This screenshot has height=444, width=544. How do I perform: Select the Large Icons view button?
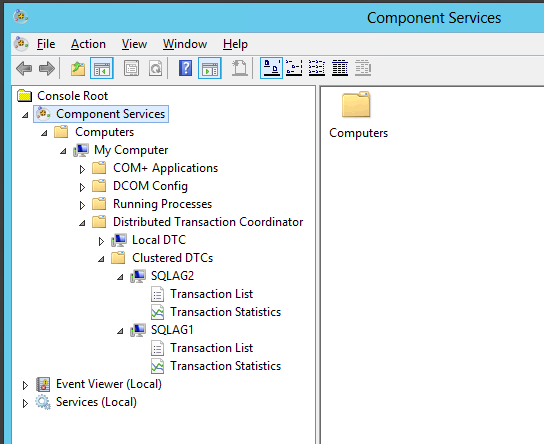(271, 68)
